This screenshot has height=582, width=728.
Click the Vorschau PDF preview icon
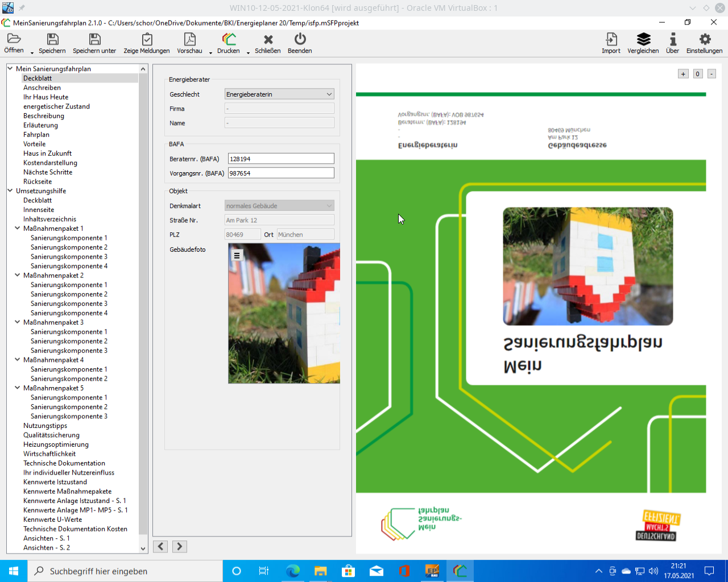(x=189, y=39)
